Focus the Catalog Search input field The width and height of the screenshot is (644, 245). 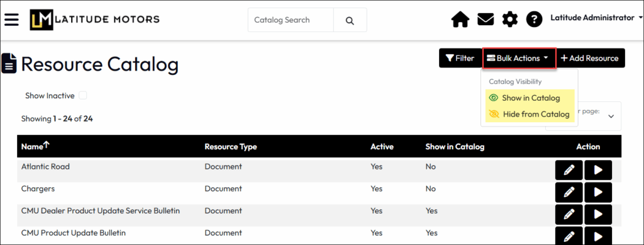291,20
